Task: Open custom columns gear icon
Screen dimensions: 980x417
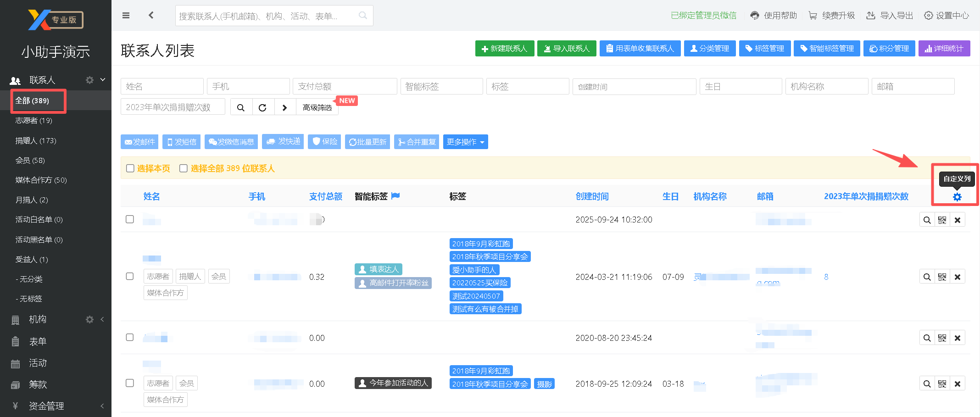Action: [x=957, y=197]
